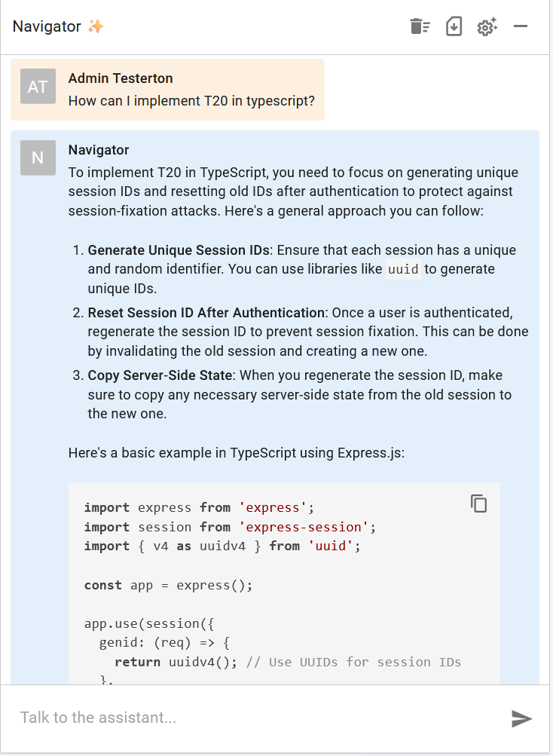Click the Navigator sender name in the reply
553x756 pixels.
point(99,150)
